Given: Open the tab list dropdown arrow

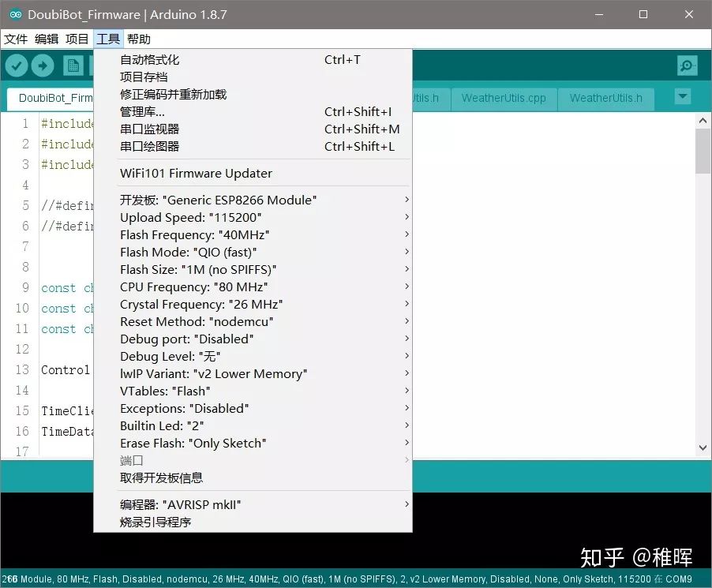Looking at the screenshot, I should pyautogui.click(x=683, y=97).
